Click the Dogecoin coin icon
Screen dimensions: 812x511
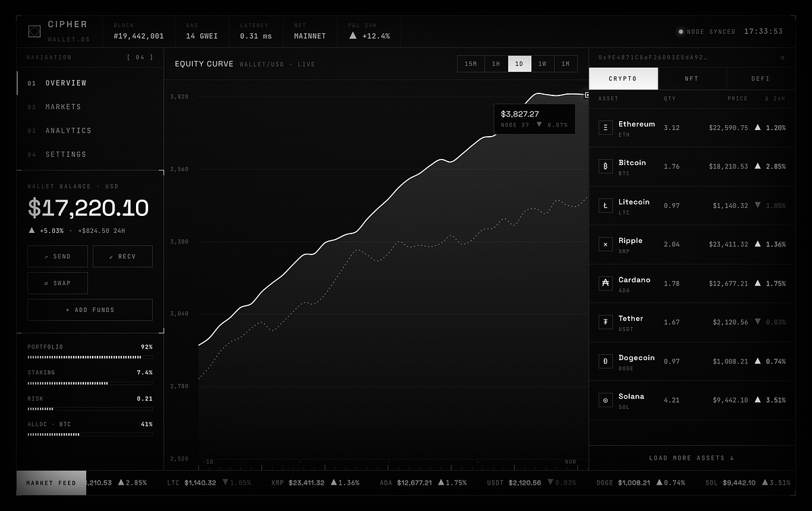(x=606, y=361)
